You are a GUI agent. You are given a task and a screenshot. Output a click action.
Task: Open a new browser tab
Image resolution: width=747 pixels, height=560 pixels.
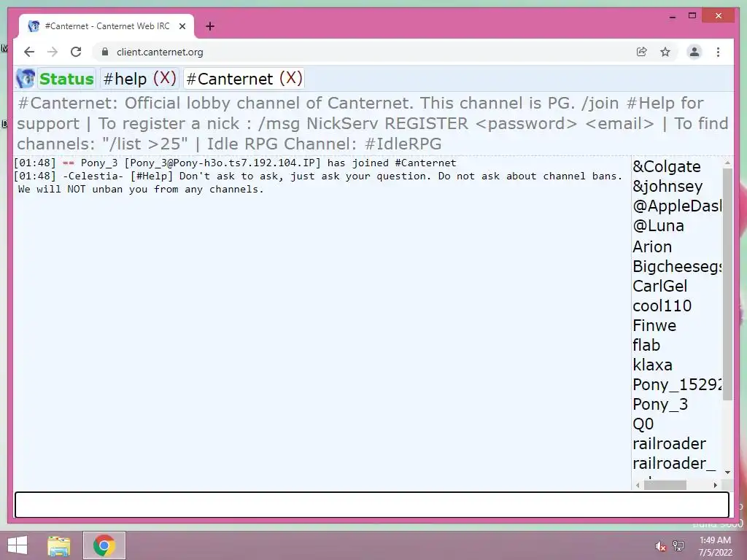[x=210, y=26]
